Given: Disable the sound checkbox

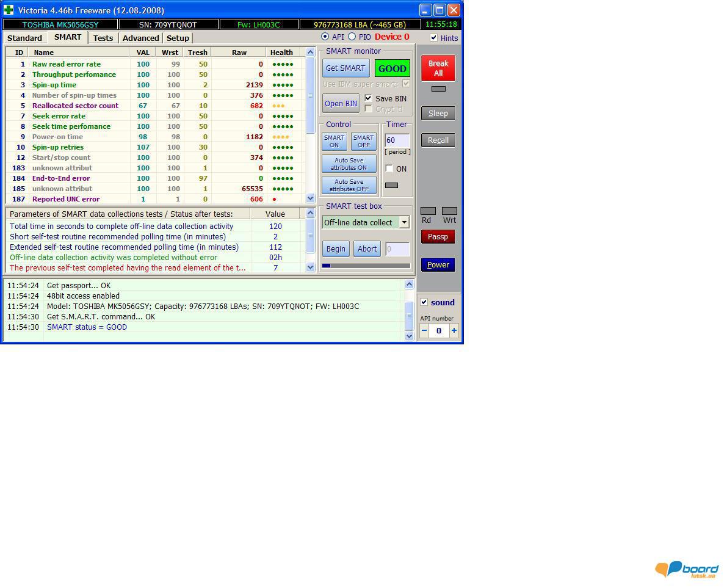Looking at the screenshot, I should coord(424,302).
